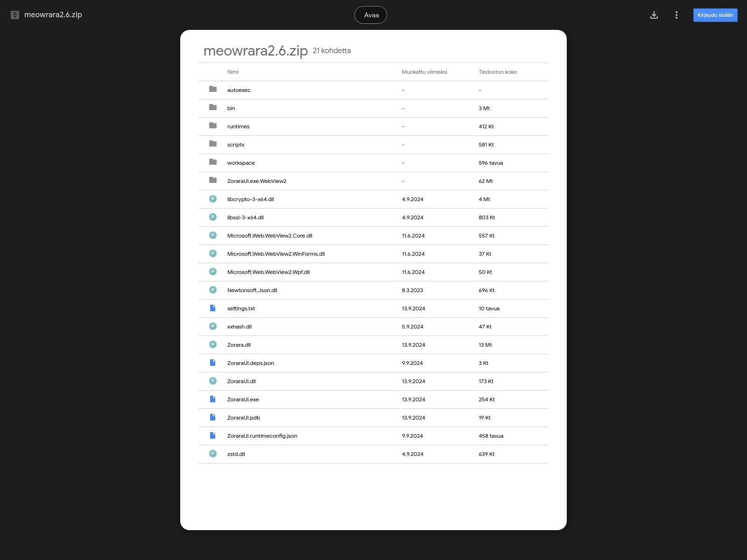This screenshot has width=747, height=560.
Task: Click the Microsoft.Web.WebView2.WinForms.dll file icon
Action: pos(213,253)
